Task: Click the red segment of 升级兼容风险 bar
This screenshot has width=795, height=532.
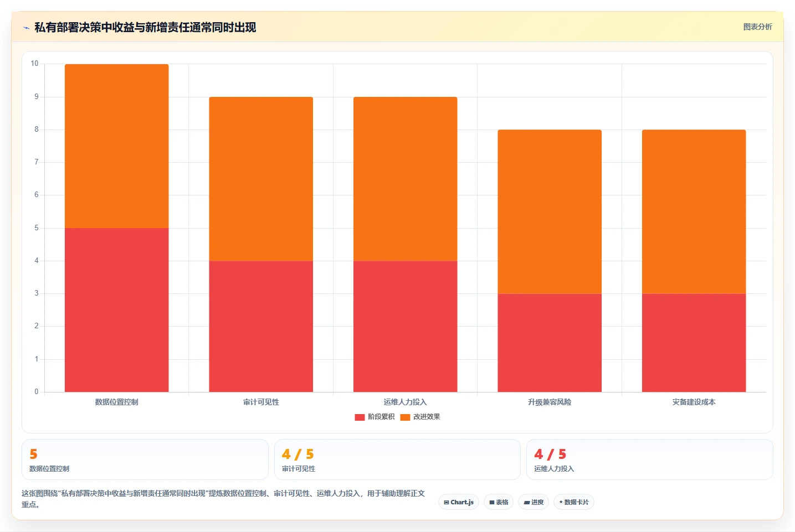Action: pyautogui.click(x=550, y=343)
